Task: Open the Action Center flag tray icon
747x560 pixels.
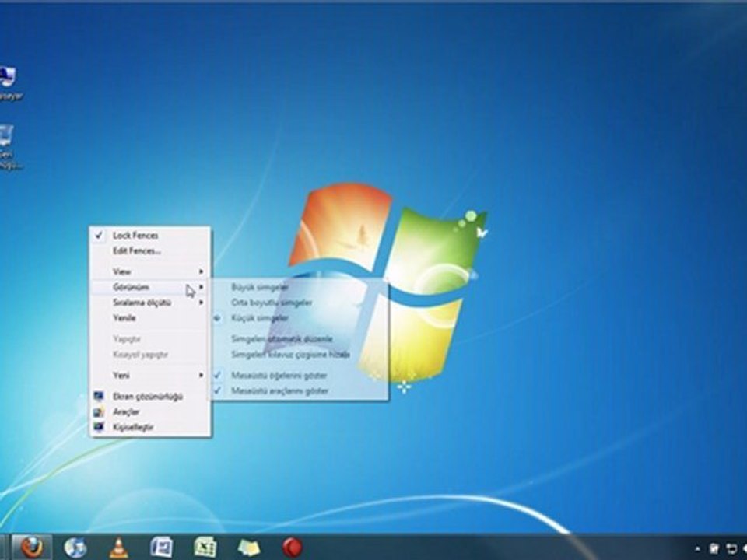Action: [714, 549]
